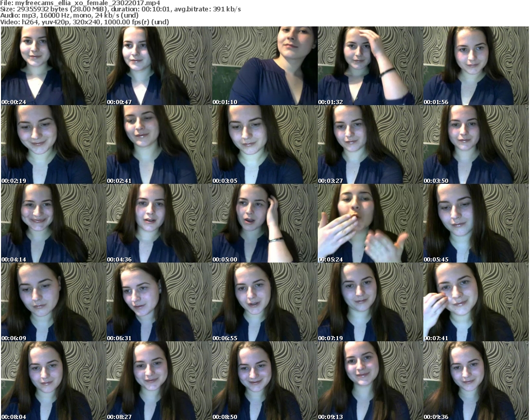The width and height of the screenshot is (530, 420).
Task: Select the thumbnail stamped 00:02:19
Action: click(x=53, y=144)
